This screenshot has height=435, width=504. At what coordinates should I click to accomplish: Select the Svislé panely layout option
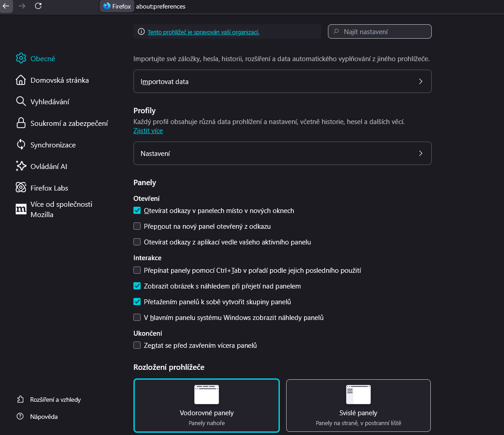click(x=358, y=405)
